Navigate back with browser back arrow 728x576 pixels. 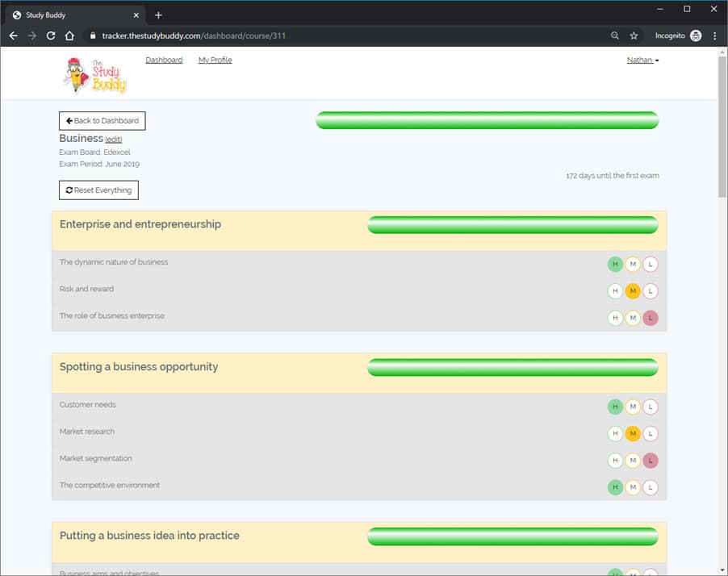(x=13, y=35)
